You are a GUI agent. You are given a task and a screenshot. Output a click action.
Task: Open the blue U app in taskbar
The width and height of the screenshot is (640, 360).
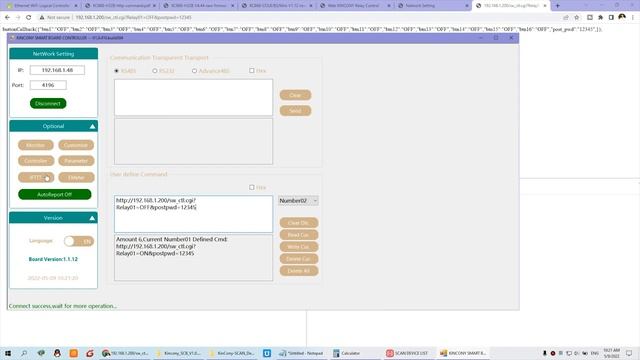click(267, 353)
